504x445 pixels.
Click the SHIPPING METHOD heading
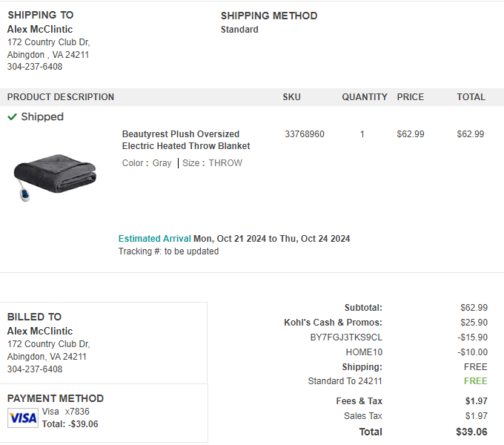tap(269, 16)
